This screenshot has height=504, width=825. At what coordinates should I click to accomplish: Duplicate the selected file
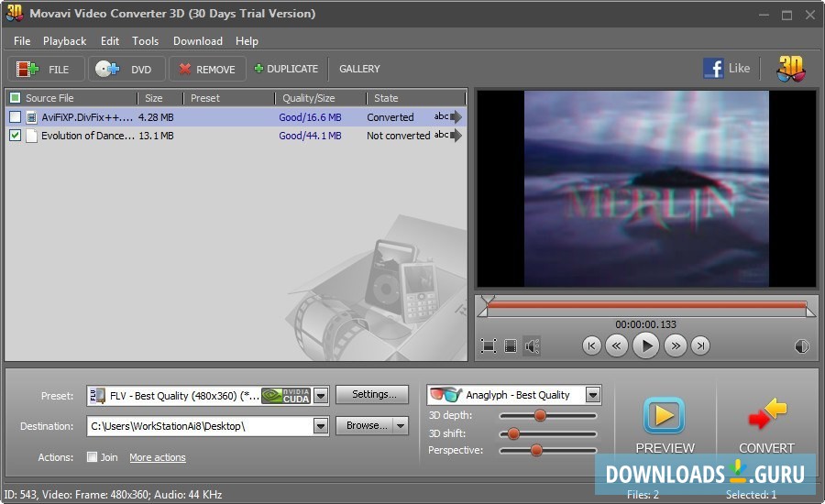click(286, 69)
